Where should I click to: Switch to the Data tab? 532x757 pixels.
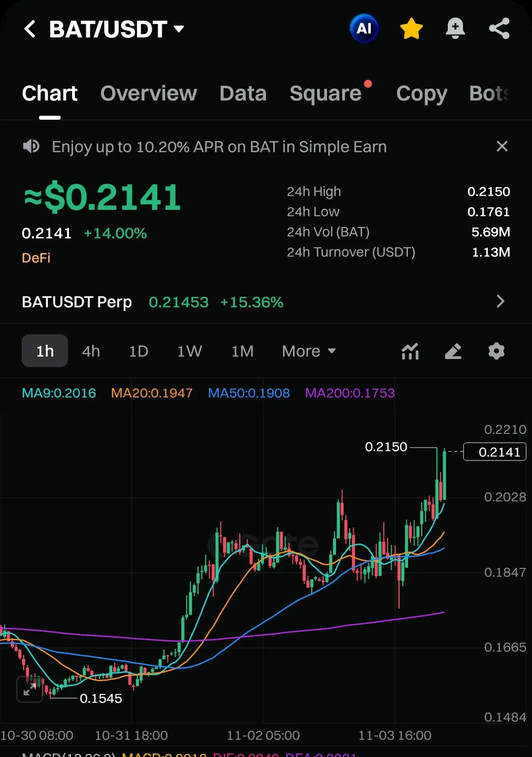243,94
